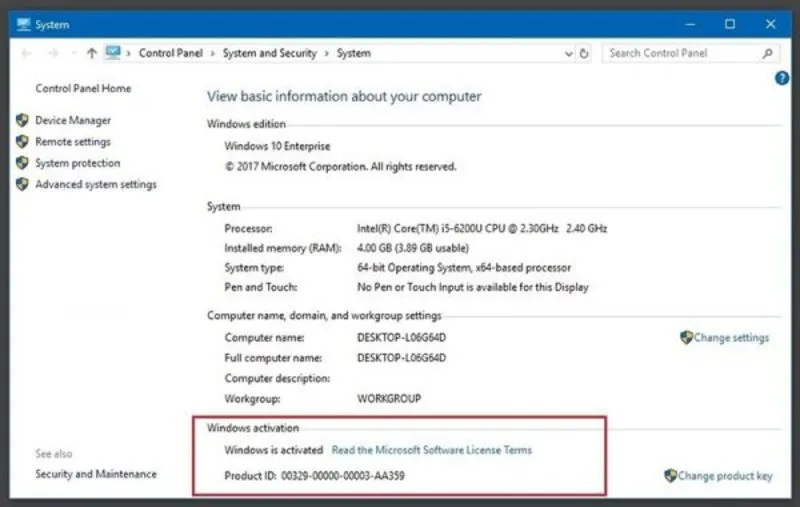Screen dimensions: 800x507
Task: Click the shield icon beside Remote settings
Action: [22, 141]
